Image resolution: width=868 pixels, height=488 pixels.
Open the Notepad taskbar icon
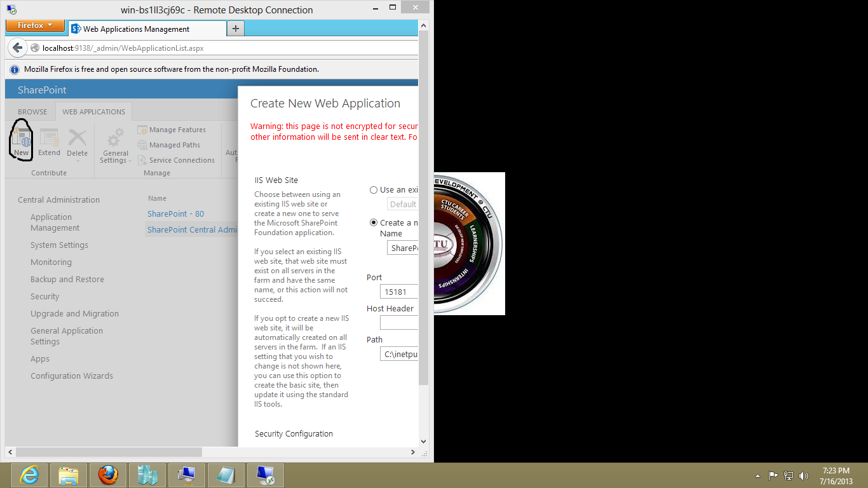226,475
